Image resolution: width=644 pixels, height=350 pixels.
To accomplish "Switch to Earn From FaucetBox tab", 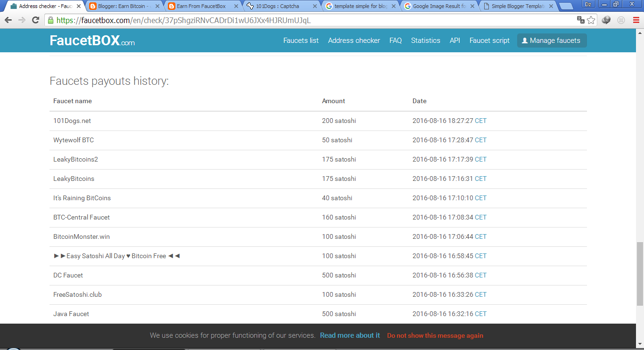I will 203,6.
